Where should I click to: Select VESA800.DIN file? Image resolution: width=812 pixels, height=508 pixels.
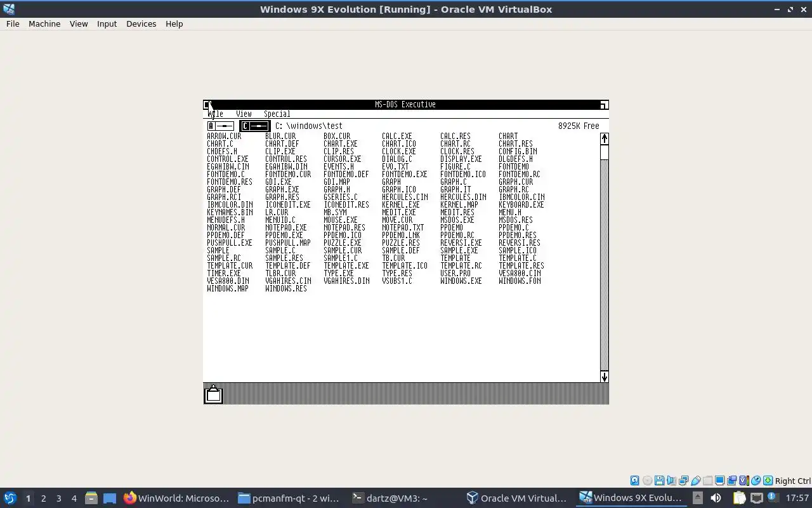[x=228, y=281]
